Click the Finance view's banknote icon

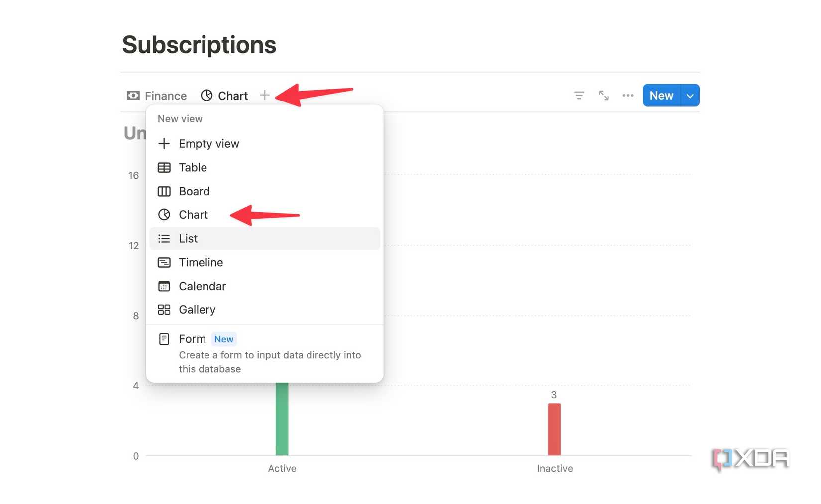click(x=132, y=95)
